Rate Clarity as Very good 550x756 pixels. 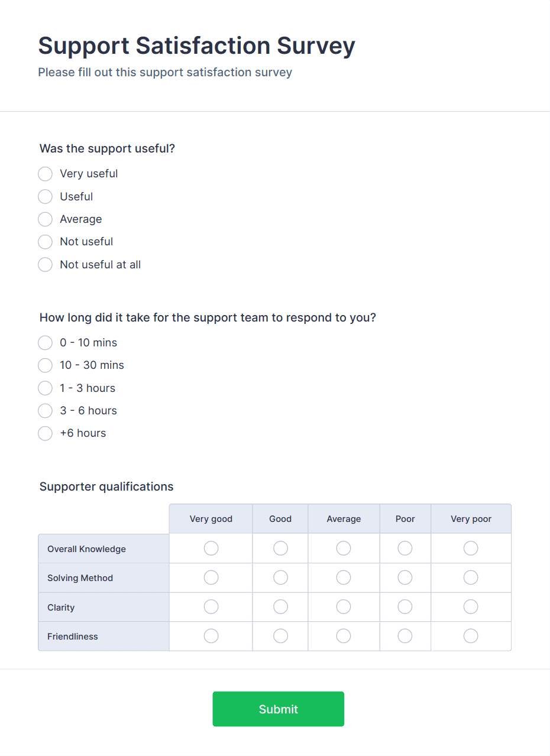(x=211, y=606)
